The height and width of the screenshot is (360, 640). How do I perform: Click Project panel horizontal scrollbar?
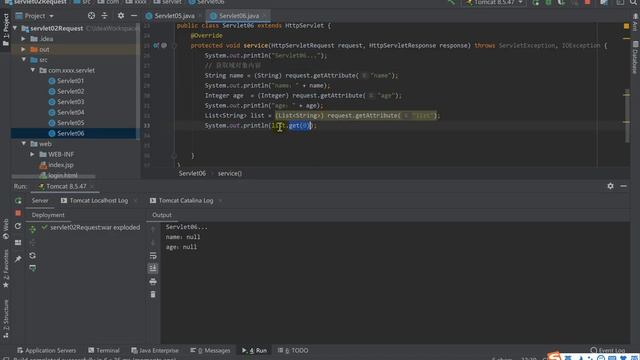(53, 176)
